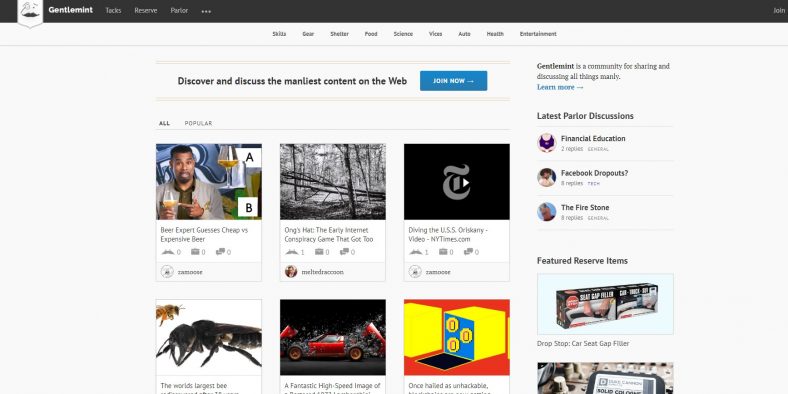Select the Entertainment category

538,34
